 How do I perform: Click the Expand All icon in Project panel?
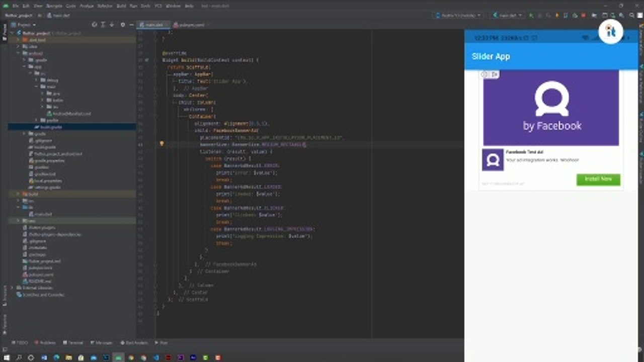click(x=103, y=25)
